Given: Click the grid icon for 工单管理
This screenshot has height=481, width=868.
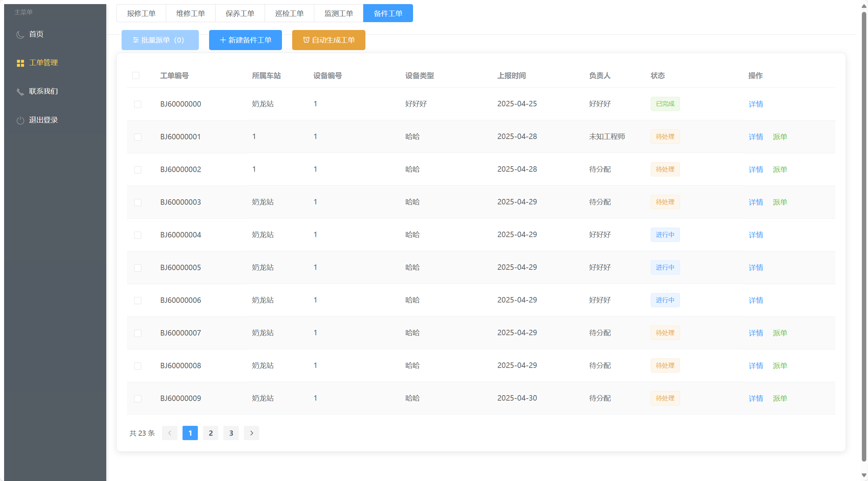Looking at the screenshot, I should [x=20, y=63].
